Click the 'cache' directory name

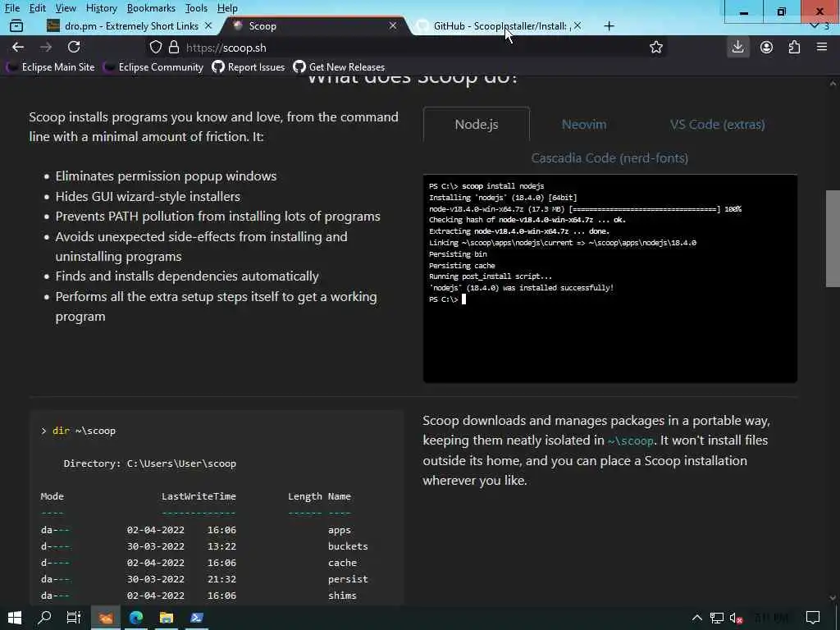(x=342, y=563)
